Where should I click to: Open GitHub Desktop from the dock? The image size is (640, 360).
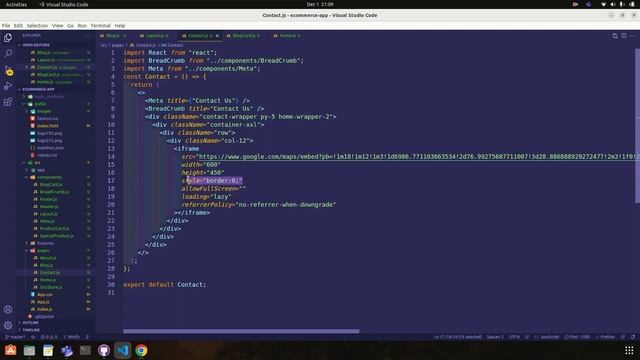pyautogui.click(x=104, y=350)
